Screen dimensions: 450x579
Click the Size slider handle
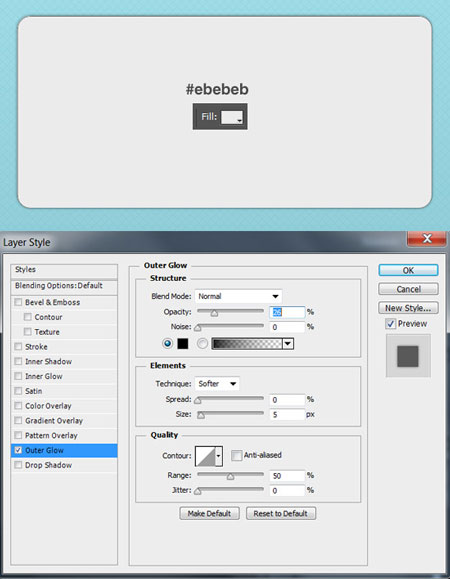pyautogui.click(x=200, y=415)
